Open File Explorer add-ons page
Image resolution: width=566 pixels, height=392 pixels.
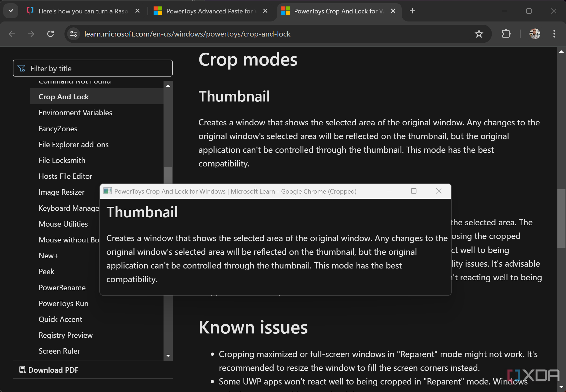(x=74, y=144)
